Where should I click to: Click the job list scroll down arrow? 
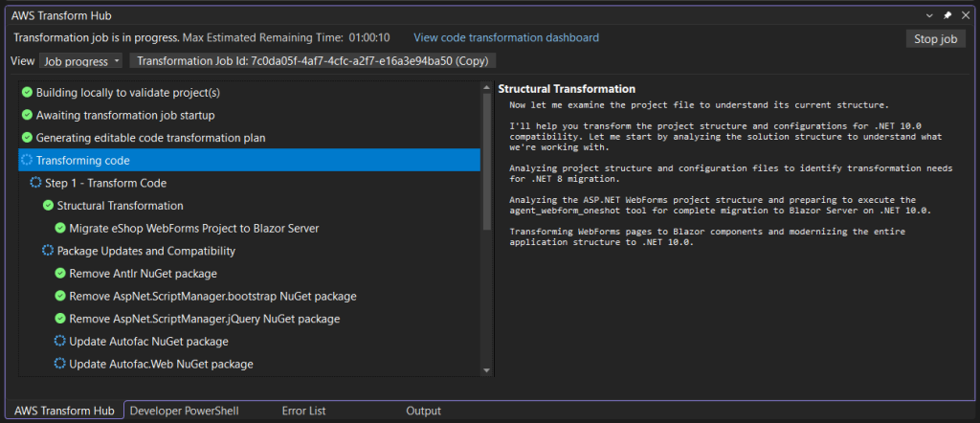click(x=487, y=370)
